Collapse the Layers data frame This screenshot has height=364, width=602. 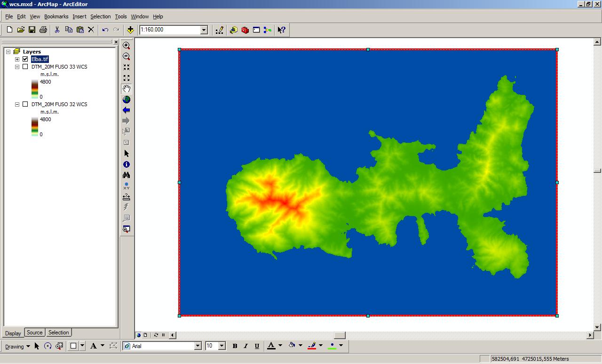point(8,52)
